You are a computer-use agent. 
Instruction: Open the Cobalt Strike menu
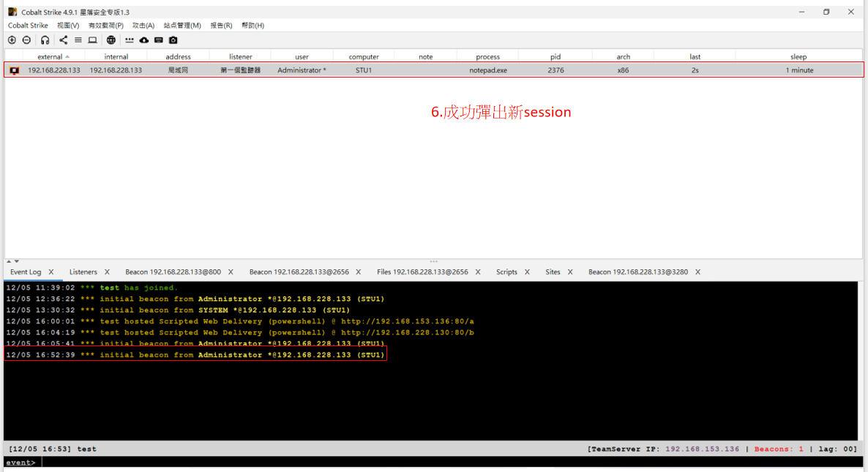(28, 26)
